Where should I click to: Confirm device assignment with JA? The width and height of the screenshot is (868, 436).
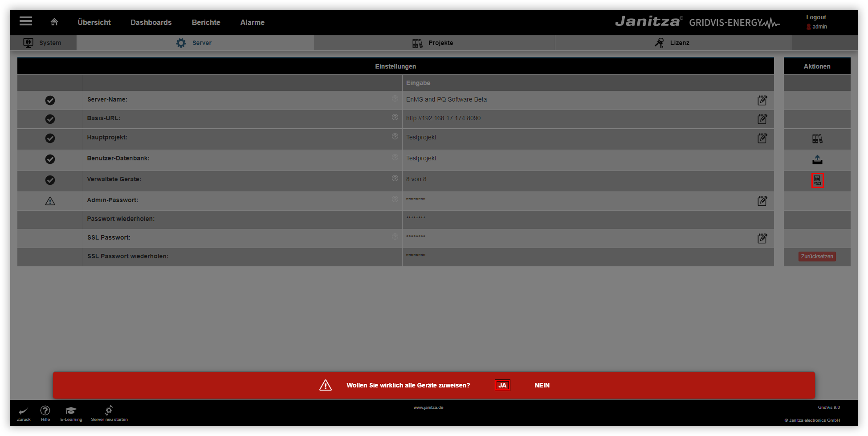502,385
